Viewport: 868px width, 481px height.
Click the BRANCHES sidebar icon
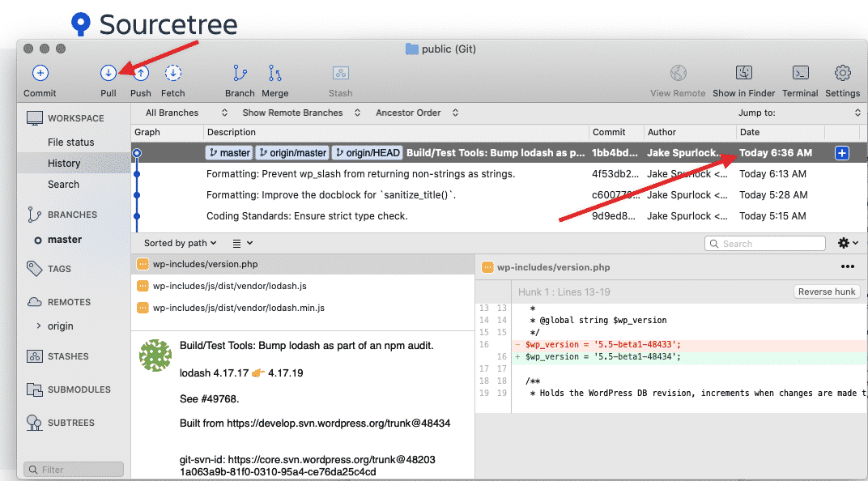tap(34, 215)
